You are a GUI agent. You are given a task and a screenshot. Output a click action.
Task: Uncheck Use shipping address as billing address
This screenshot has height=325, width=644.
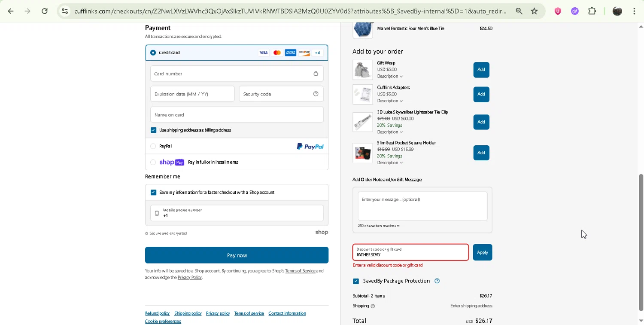[153, 130]
